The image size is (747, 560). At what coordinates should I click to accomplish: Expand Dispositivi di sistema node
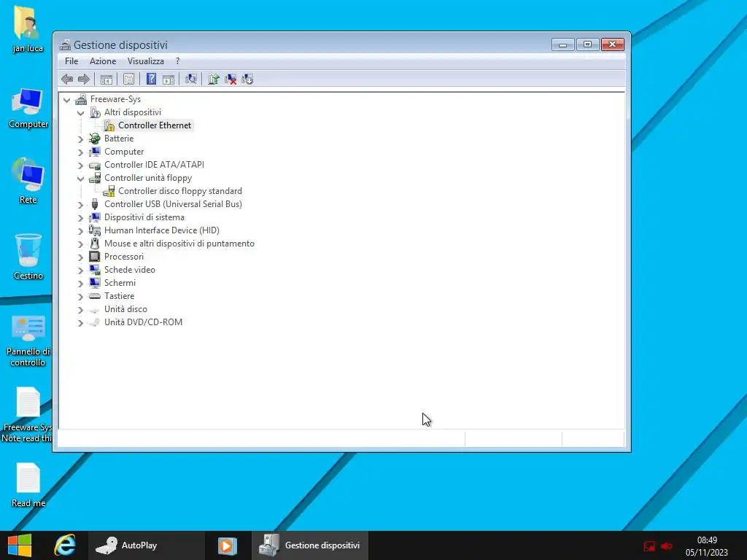(80, 217)
